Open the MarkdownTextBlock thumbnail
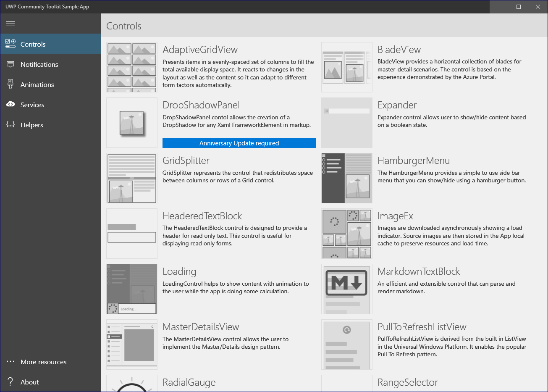Viewport: 548px width, 392px height. coord(346,289)
